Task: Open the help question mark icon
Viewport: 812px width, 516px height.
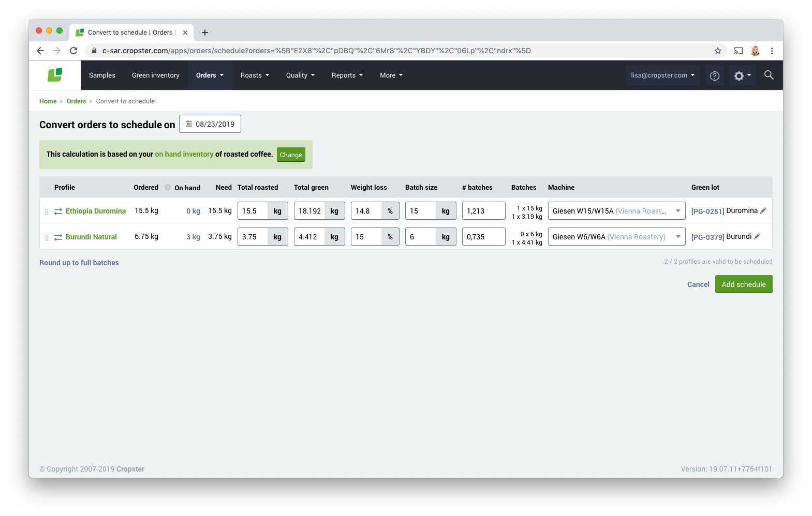Action: 715,75
